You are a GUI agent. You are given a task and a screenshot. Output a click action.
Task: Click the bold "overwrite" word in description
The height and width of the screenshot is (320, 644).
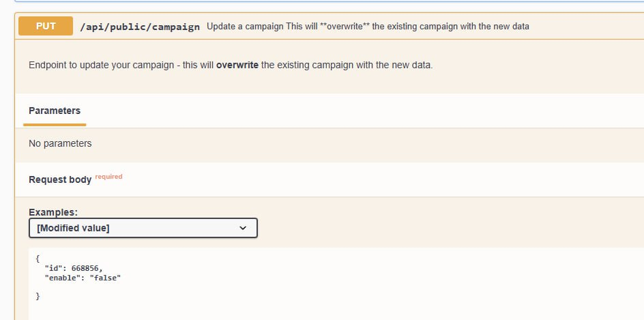(237, 66)
